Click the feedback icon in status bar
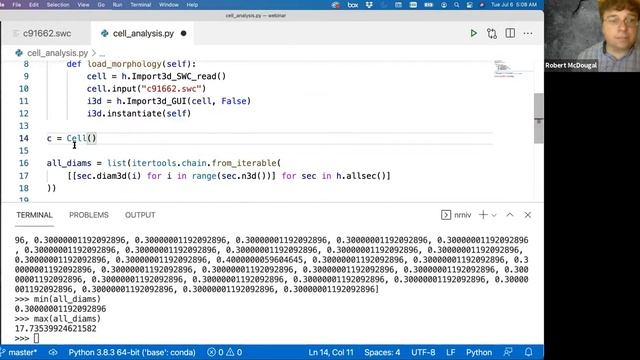The image size is (640, 360). point(508,352)
